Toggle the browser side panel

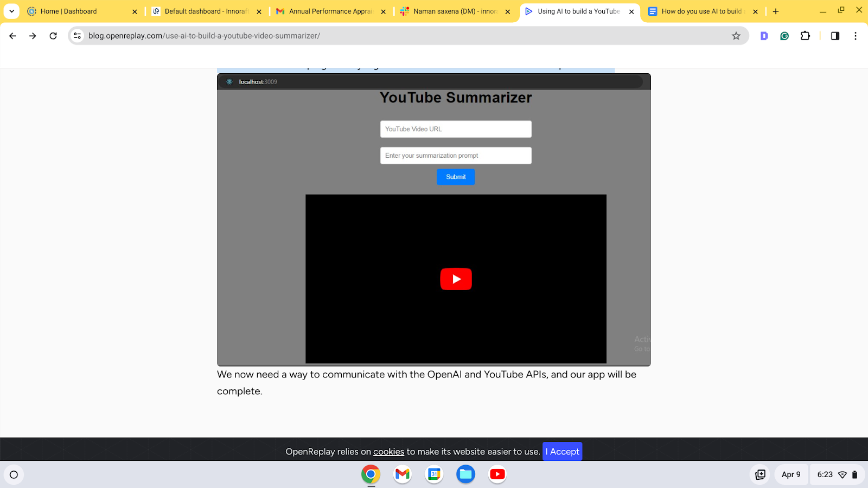[x=835, y=36]
